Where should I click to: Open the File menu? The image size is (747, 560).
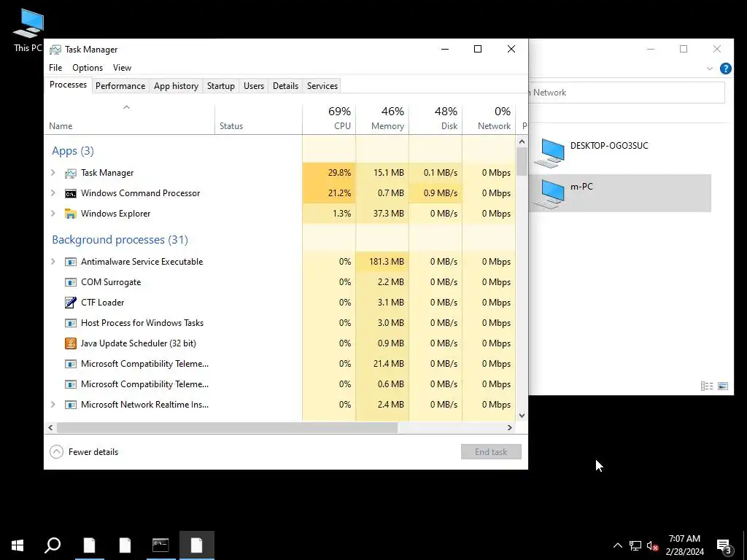[x=55, y=68]
